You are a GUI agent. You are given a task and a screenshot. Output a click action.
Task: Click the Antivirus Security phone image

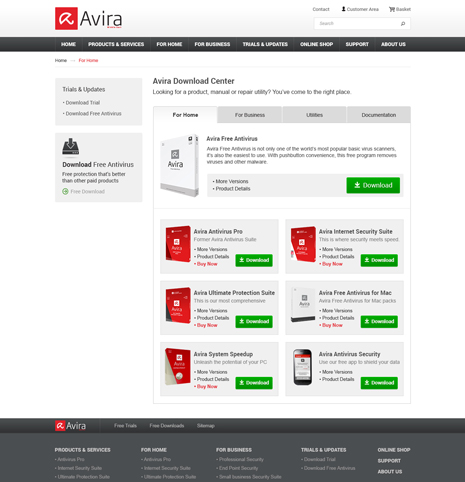tap(303, 367)
